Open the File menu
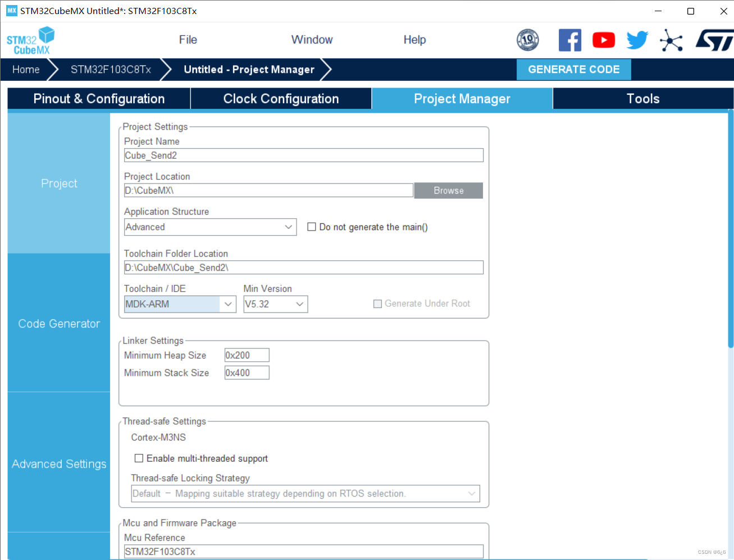The image size is (734, 560). pos(188,40)
